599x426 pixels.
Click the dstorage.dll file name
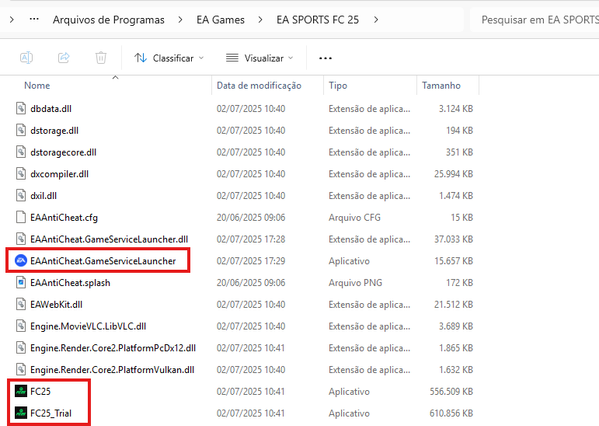pyautogui.click(x=54, y=131)
